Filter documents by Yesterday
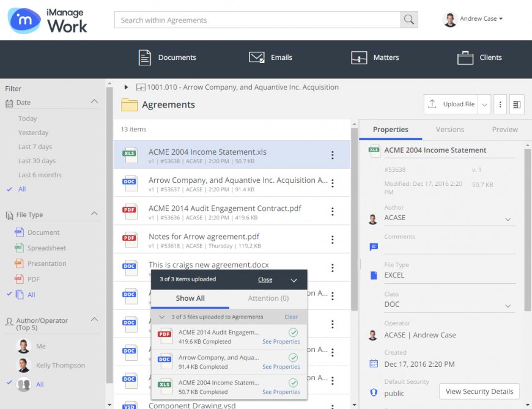This screenshot has height=409, width=532. pyautogui.click(x=33, y=133)
